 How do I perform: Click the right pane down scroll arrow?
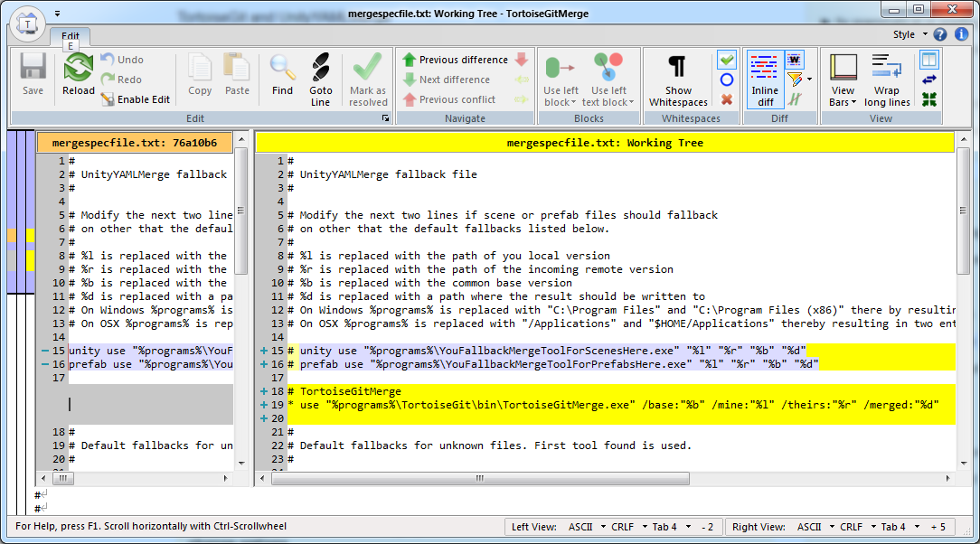(963, 463)
